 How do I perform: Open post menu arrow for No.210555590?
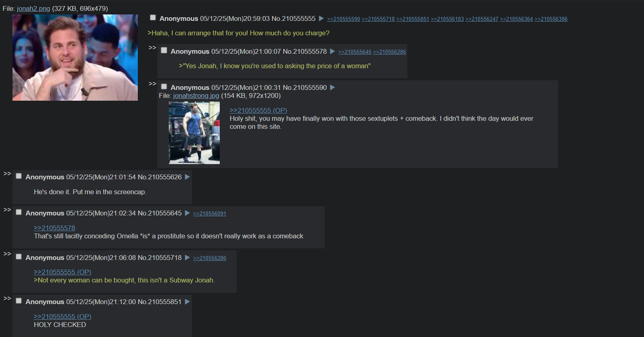(x=333, y=87)
